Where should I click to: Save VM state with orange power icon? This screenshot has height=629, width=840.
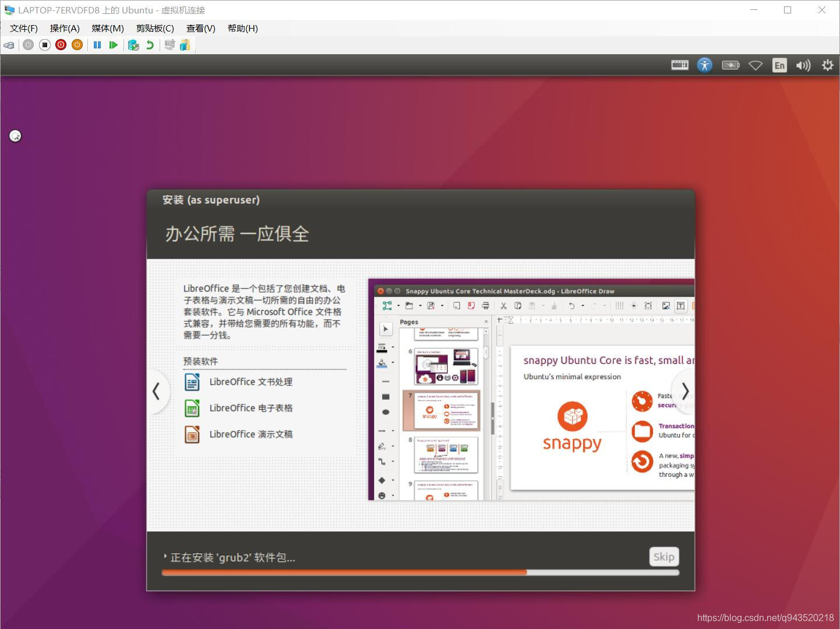[77, 45]
